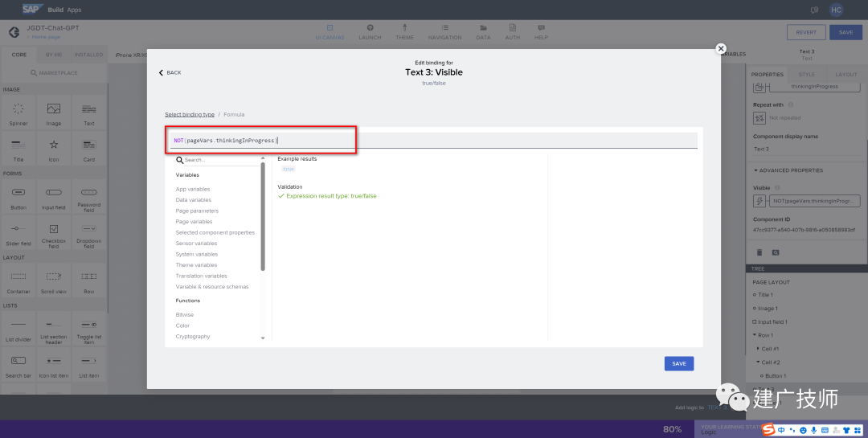Open the Auth section
This screenshot has height=438, width=868.
[x=512, y=32]
